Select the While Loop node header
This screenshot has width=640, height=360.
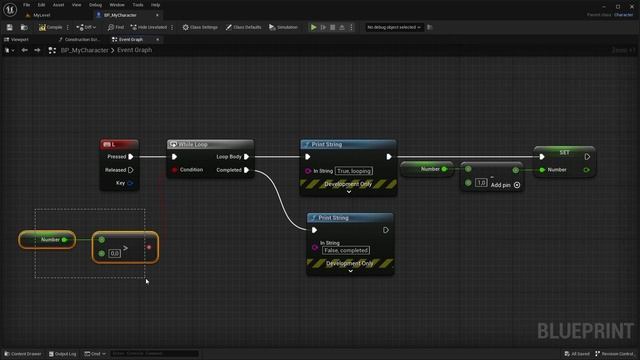pyautogui.click(x=210, y=144)
